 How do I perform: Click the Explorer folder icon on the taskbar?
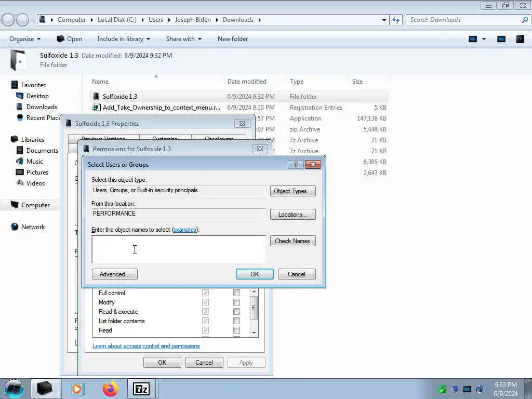coord(45,389)
